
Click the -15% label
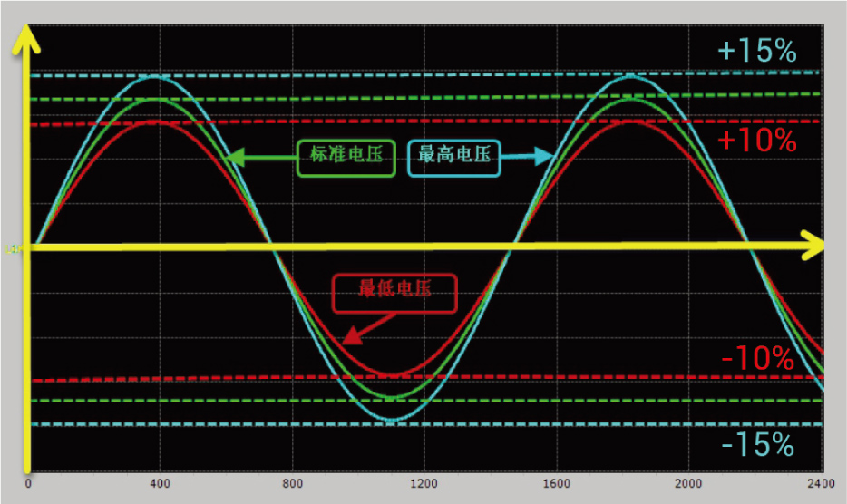coord(757,444)
